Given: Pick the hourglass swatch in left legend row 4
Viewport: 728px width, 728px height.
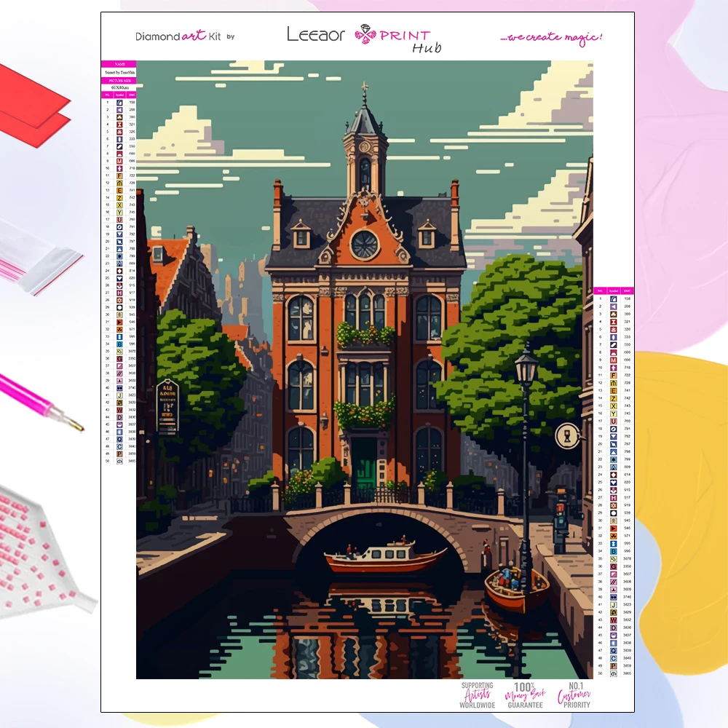Looking at the screenshot, I should point(119,124).
